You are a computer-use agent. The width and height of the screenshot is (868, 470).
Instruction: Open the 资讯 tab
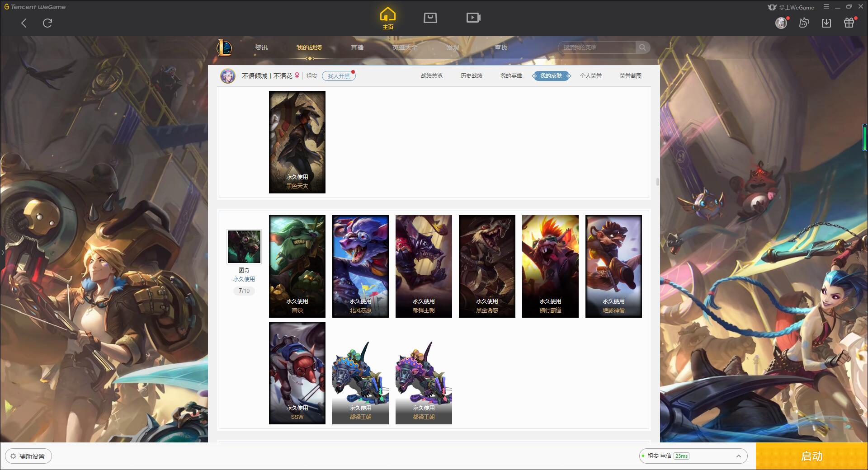coord(261,47)
